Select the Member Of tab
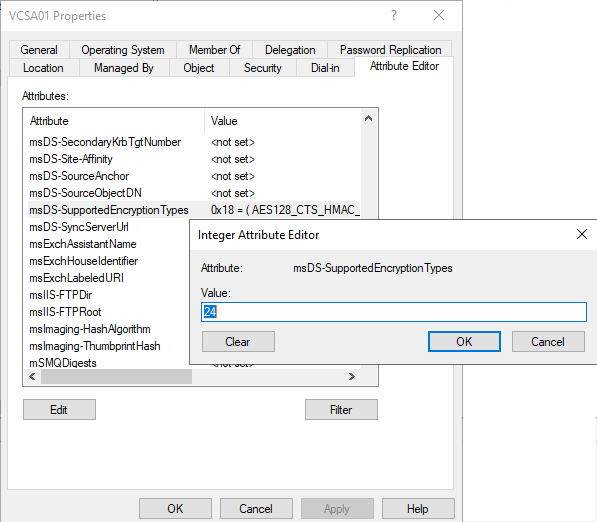 pyautogui.click(x=215, y=50)
